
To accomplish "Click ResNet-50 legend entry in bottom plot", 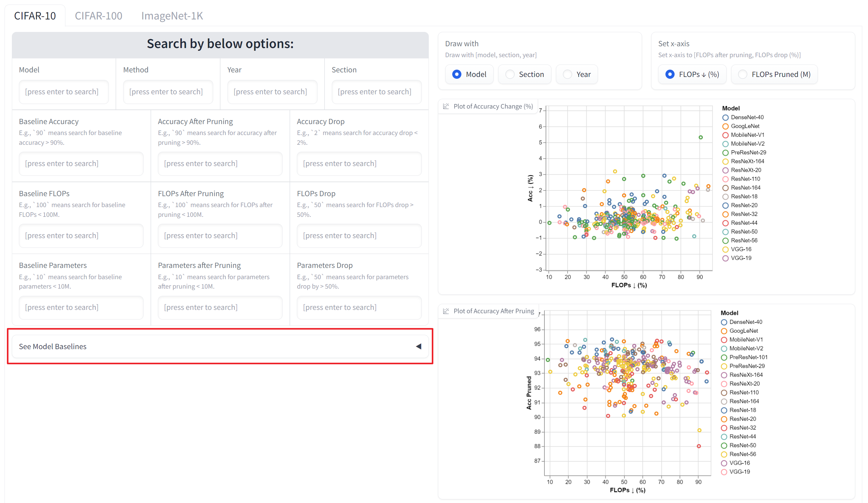I will click(738, 445).
